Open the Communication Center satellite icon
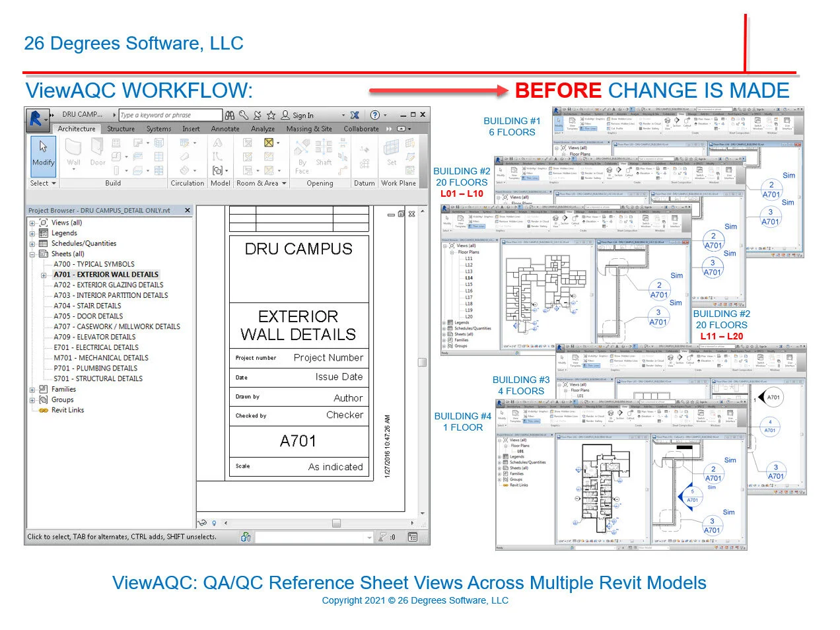840x630 pixels. click(x=258, y=115)
